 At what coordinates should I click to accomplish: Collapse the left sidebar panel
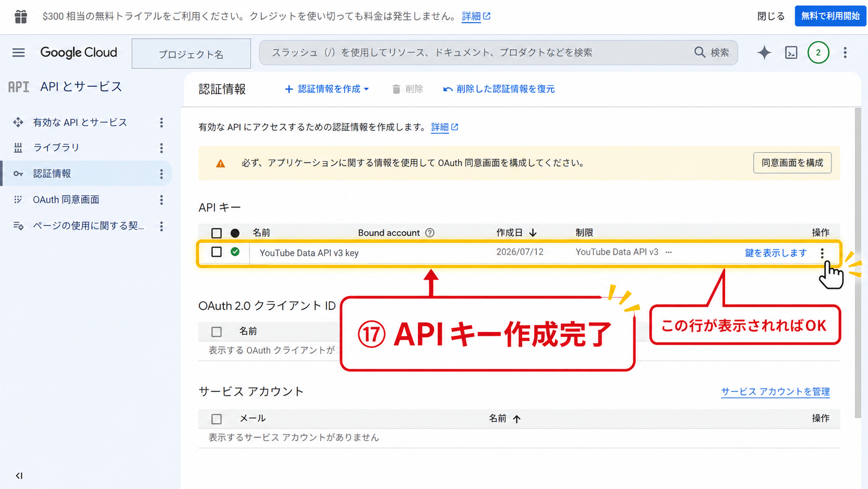[x=19, y=475]
